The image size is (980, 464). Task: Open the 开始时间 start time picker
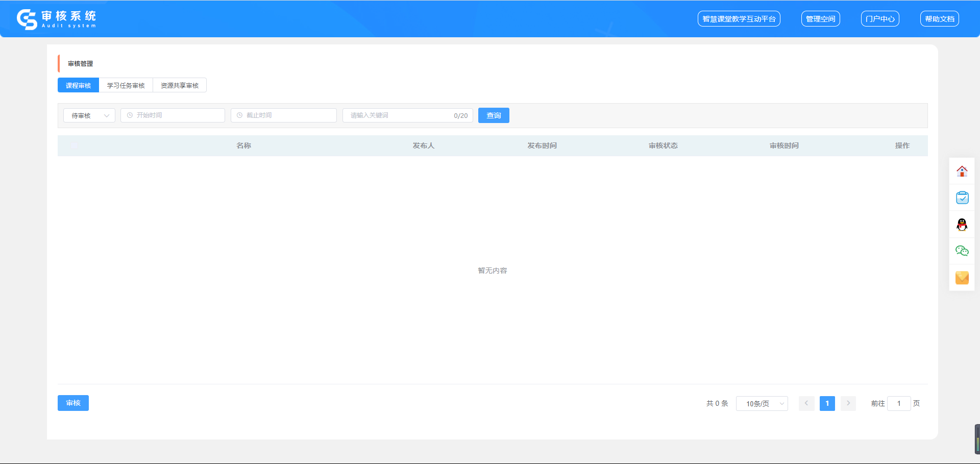pos(173,115)
